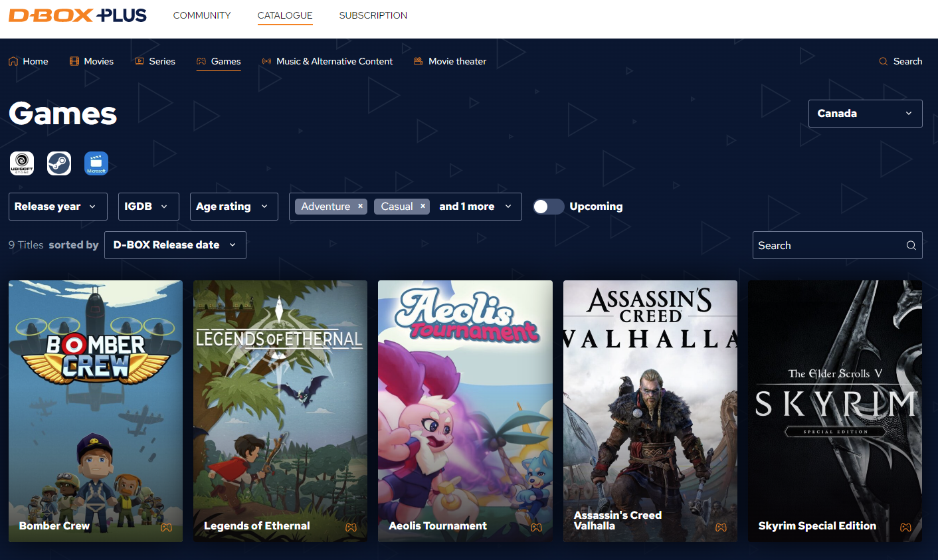The height and width of the screenshot is (560, 938).
Task: Remove the Adventure filter chip
Action: point(360,206)
